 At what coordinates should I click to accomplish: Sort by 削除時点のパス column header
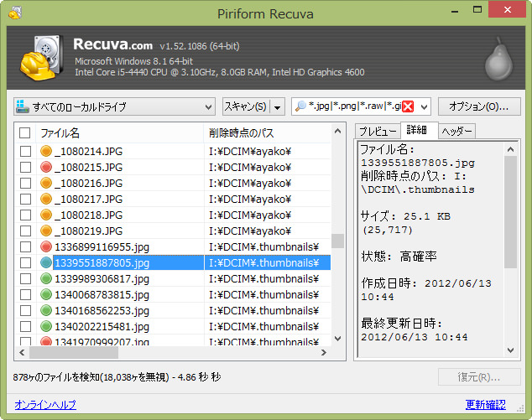[x=267, y=133]
